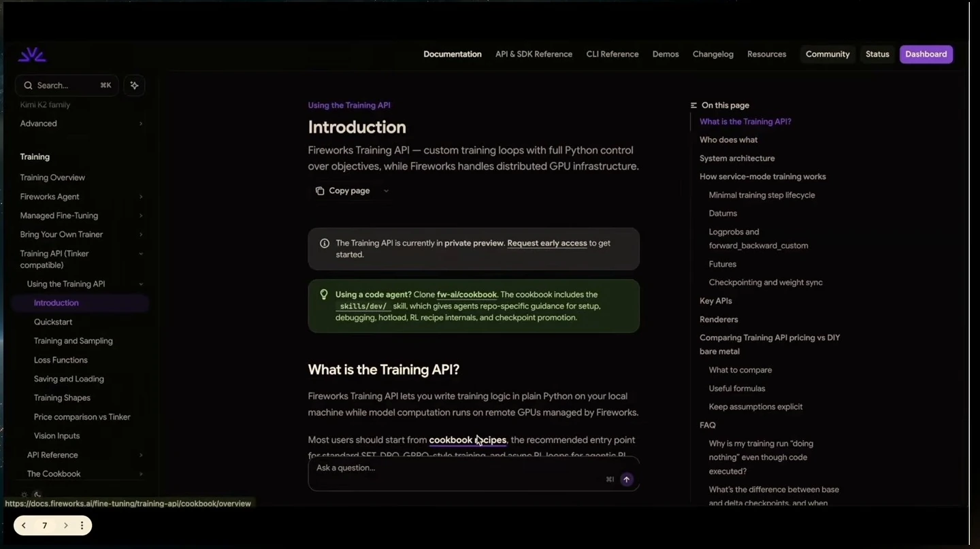Switch to light mode sun icon
The width and height of the screenshot is (980, 549).
click(24, 495)
